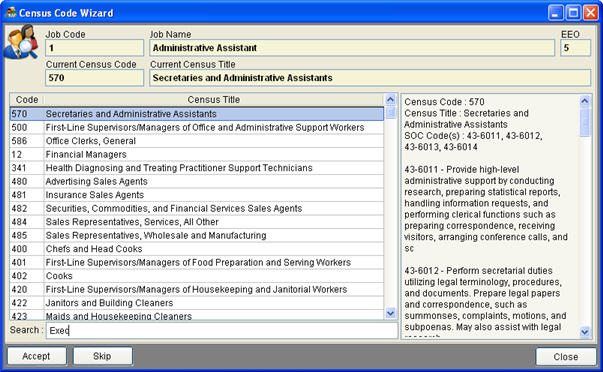
Task: Select Health Diagnosing and Treating Practitioner Support Technicians
Action: coord(197,168)
